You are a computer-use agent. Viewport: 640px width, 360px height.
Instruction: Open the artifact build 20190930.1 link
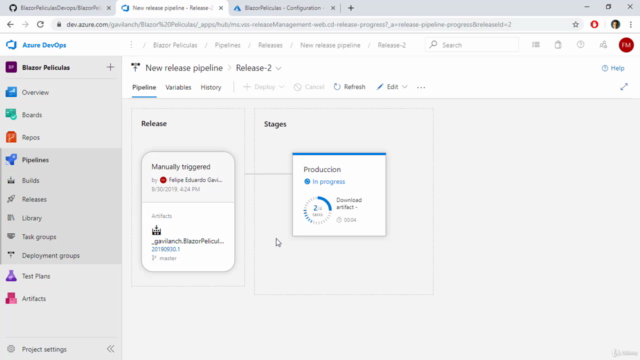coord(166,249)
